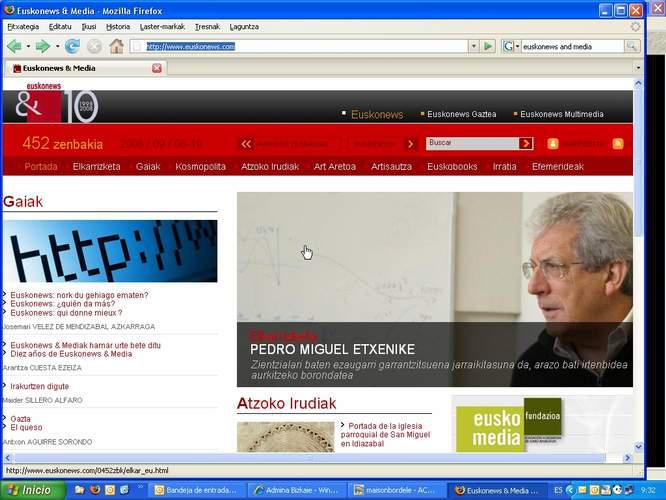Click the vertical scrollbar down arrow
Viewport: 666px width, 500px height.
638,446
